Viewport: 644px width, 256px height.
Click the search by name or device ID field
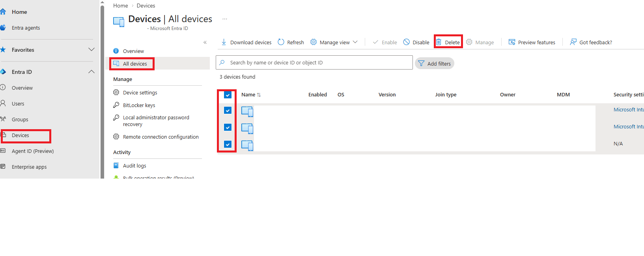click(x=314, y=62)
